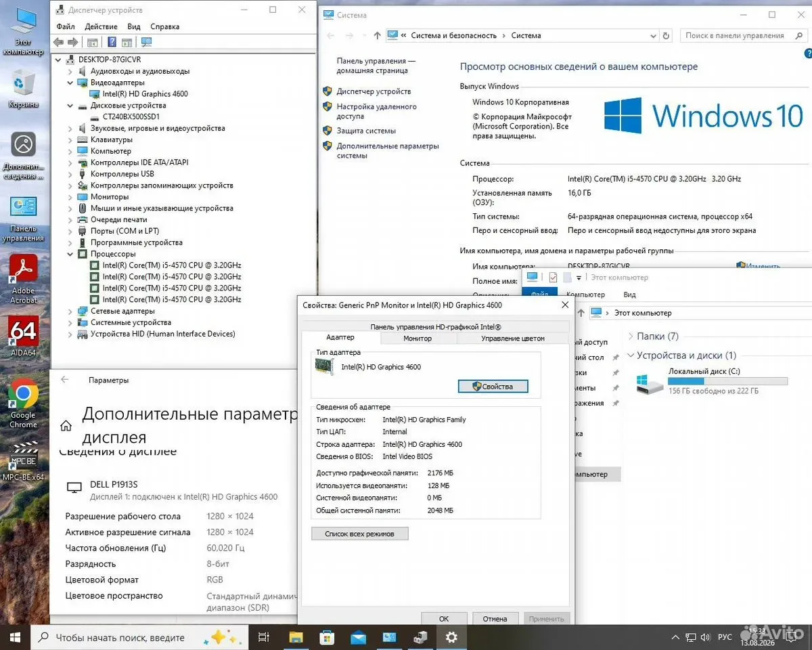Click Back arrow in Device Manager toolbar
This screenshot has height=650, width=812.
click(x=59, y=42)
